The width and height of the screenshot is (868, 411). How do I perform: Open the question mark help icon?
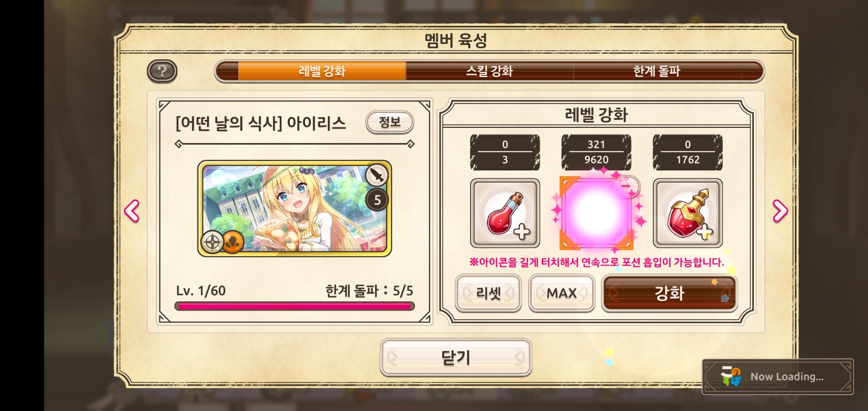click(162, 71)
